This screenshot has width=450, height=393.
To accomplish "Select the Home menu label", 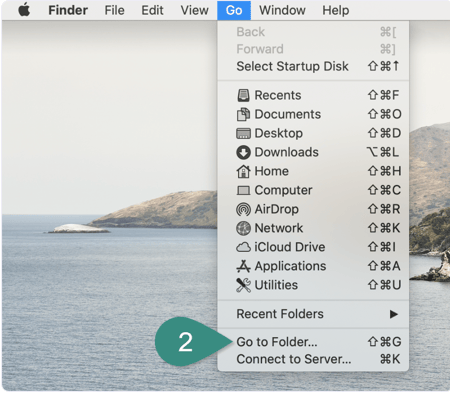I will (272, 171).
